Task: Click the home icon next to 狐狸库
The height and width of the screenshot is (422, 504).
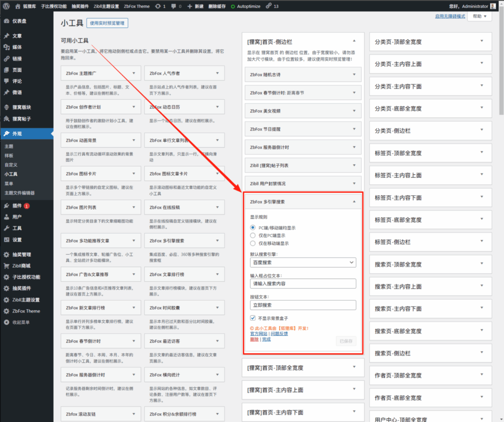Action: [18, 6]
